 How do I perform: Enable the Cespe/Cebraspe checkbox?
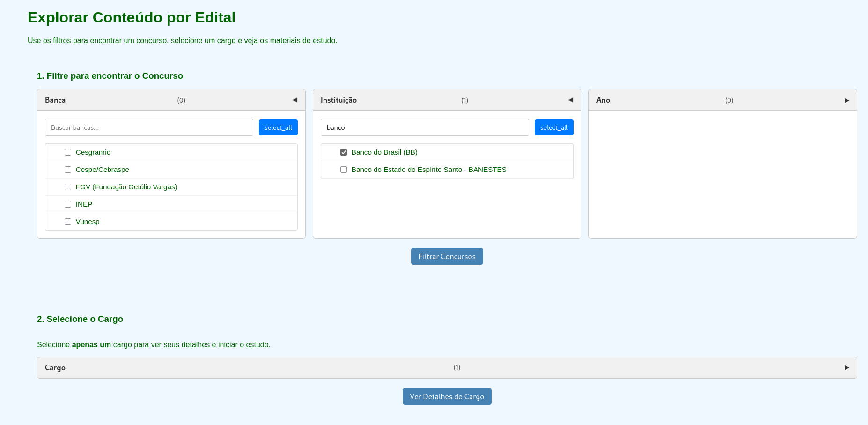pos(68,170)
